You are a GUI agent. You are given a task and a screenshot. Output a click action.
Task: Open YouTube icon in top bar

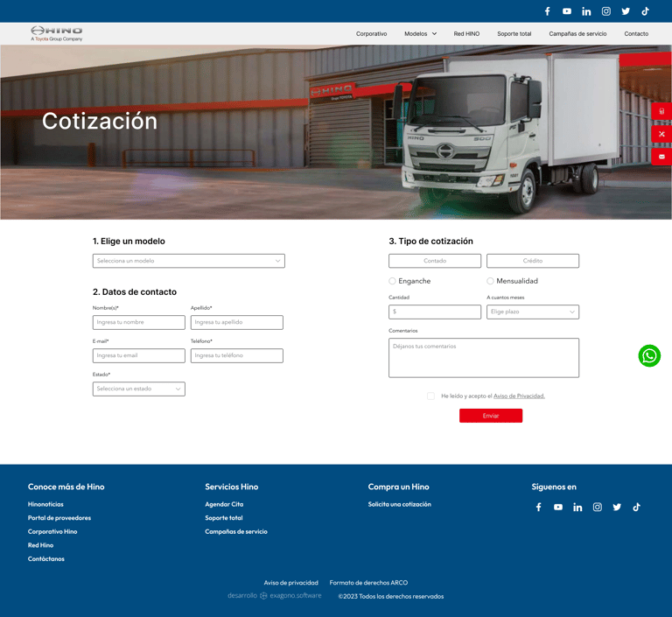[567, 11]
